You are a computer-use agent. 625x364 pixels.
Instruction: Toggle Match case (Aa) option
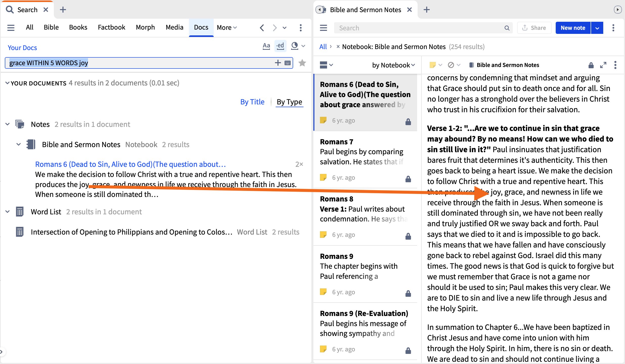coord(266,46)
